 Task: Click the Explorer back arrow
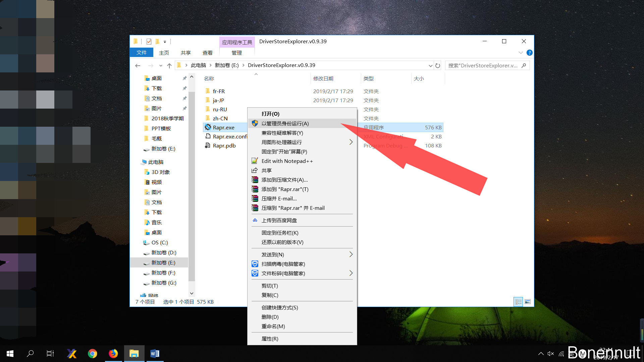[138, 65]
